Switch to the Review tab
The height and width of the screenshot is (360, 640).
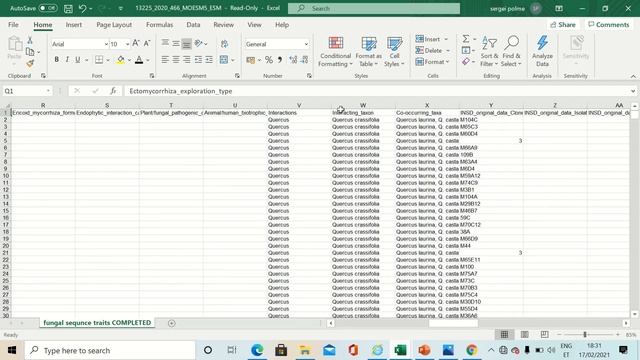click(223, 24)
